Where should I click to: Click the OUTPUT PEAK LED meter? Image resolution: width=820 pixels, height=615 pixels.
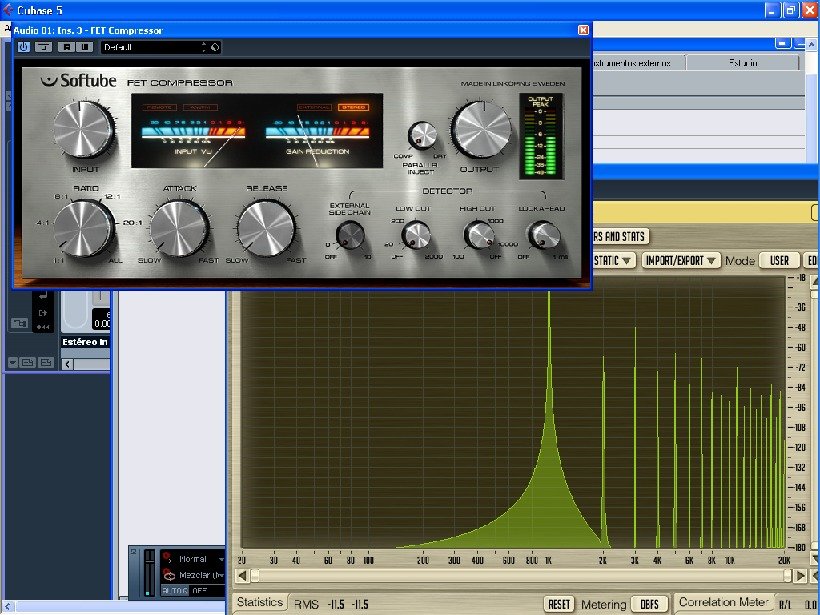point(541,137)
